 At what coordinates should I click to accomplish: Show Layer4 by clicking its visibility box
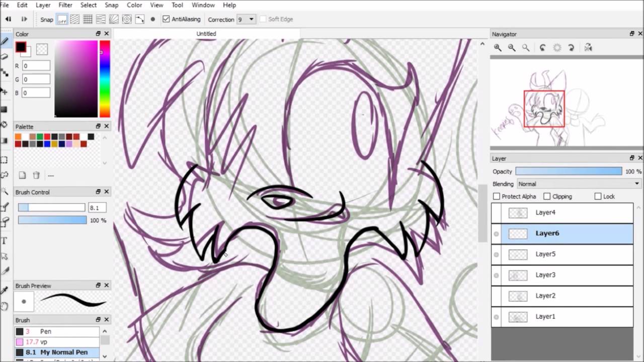(497, 213)
